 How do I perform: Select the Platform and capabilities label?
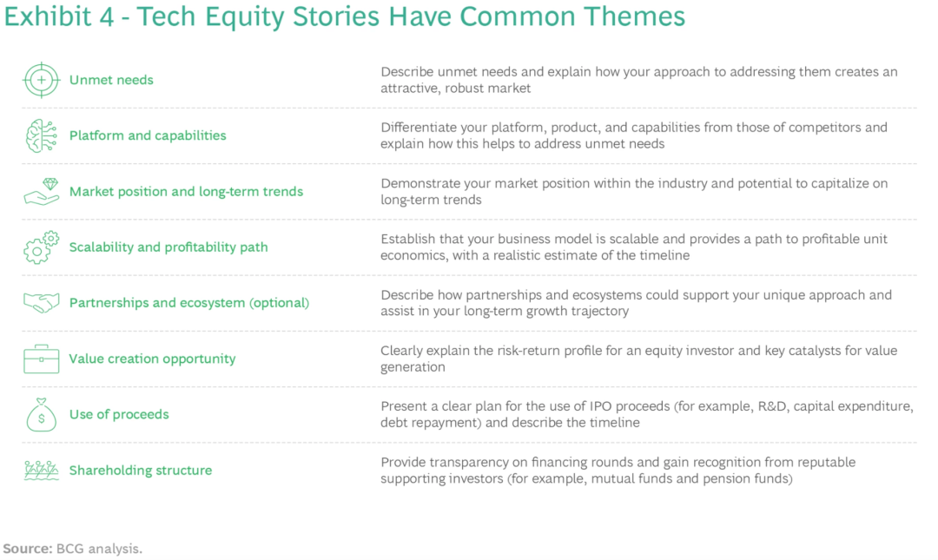(x=148, y=135)
